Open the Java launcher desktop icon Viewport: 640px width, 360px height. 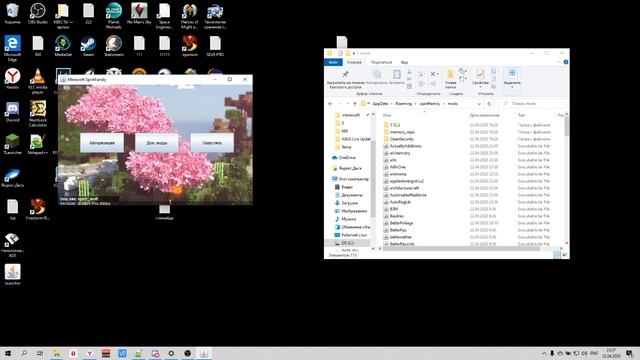pyautogui.click(x=13, y=275)
